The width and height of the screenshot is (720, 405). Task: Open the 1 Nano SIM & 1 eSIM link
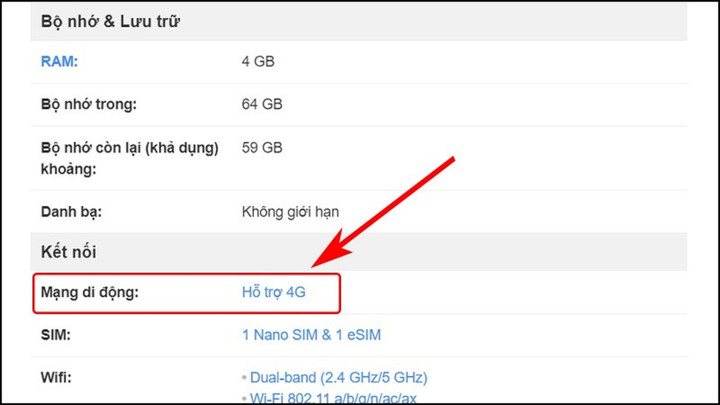coord(311,334)
